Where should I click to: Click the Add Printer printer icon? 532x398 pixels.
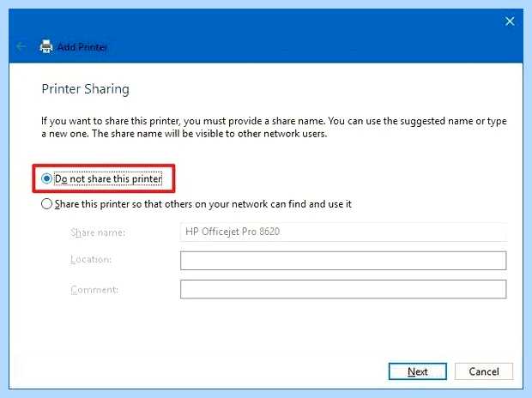46,46
